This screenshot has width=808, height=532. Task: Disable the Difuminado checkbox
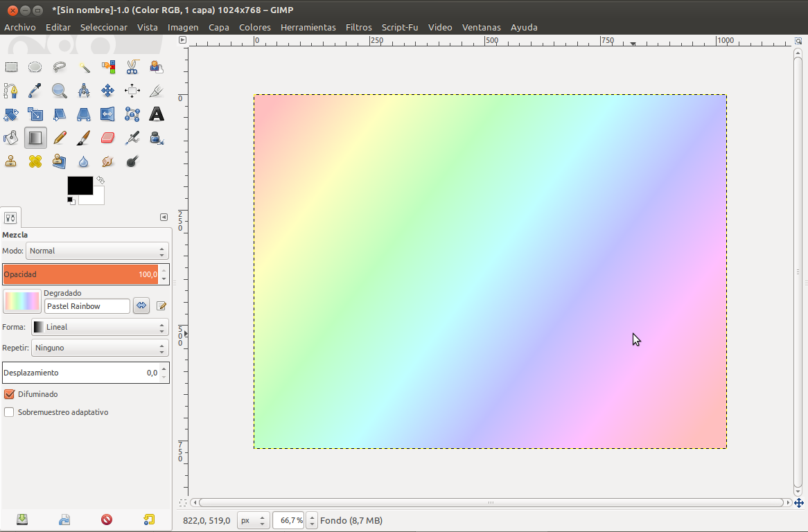coord(10,394)
